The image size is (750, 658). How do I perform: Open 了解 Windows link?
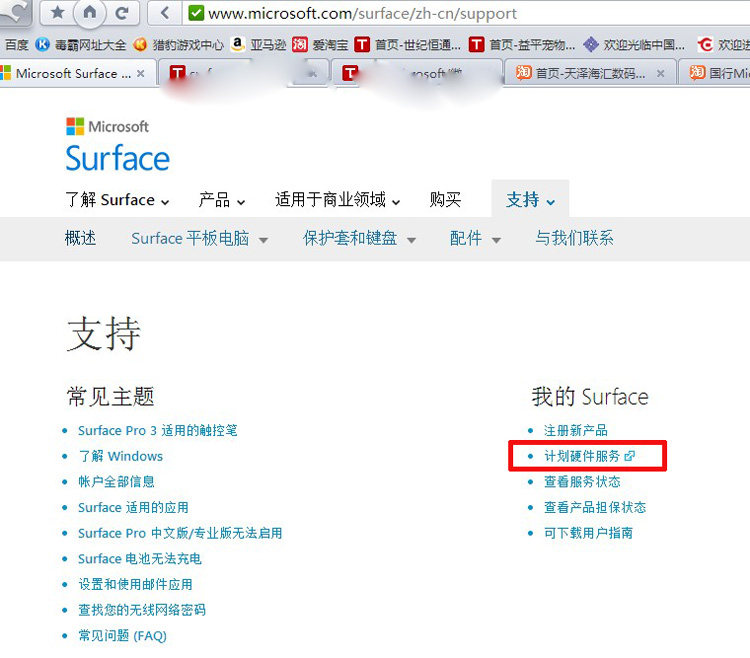[121, 456]
